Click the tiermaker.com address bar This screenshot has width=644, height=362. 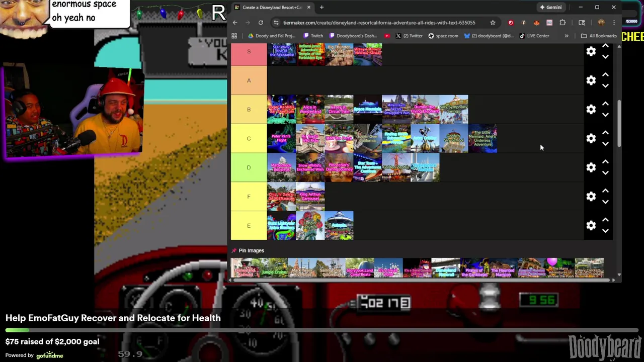click(379, 23)
